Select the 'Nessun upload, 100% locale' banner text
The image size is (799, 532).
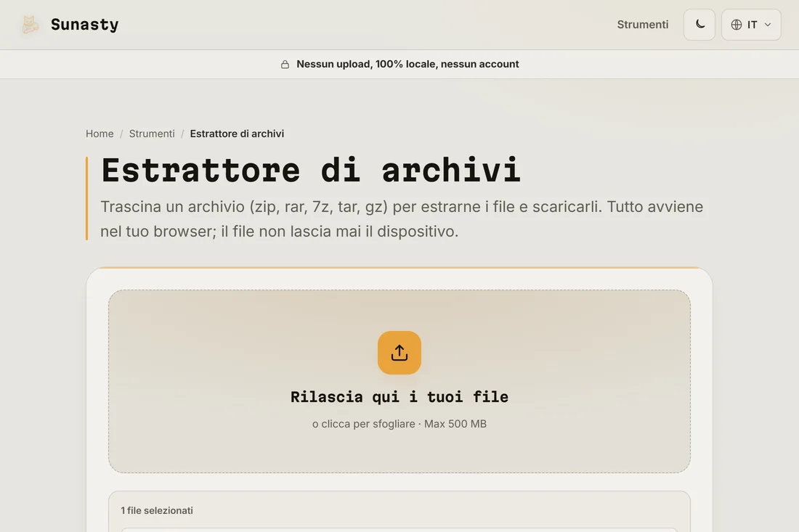tap(407, 64)
